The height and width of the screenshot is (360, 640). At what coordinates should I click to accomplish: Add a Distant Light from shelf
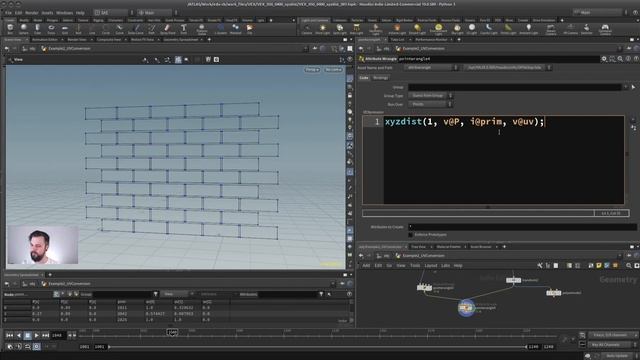[417, 29]
